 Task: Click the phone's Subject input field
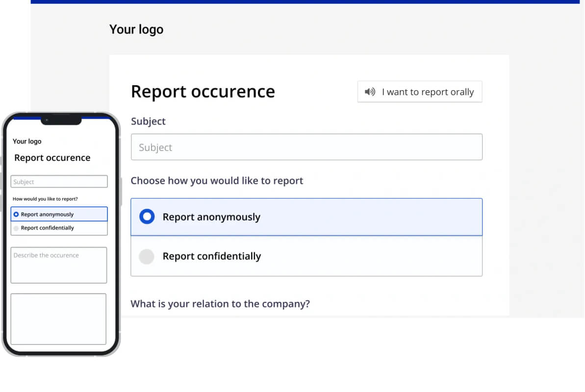pos(59,182)
